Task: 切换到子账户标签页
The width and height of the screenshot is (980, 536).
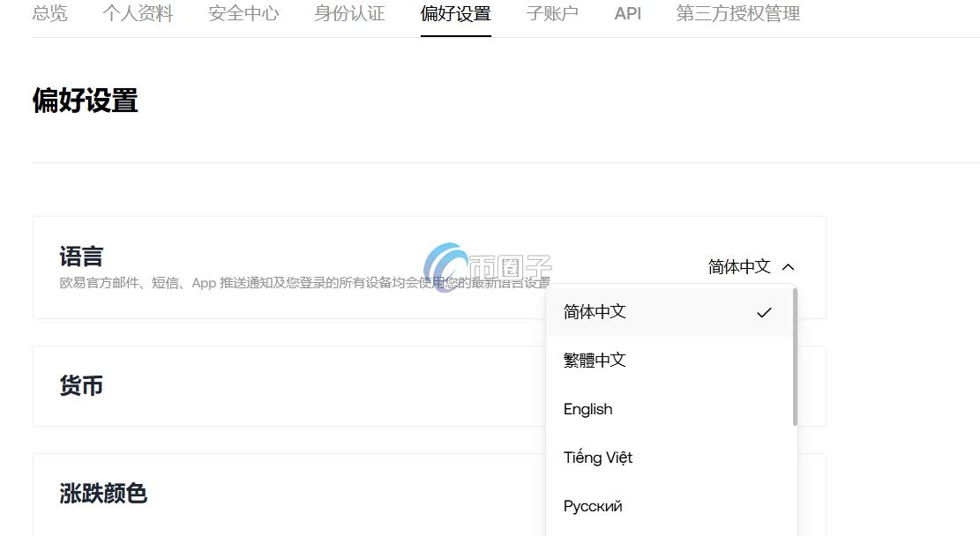Action: (x=552, y=13)
